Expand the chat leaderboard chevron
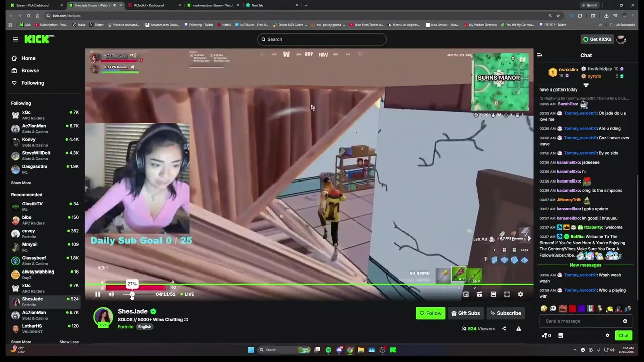This screenshot has height=362, width=644. pos(586,85)
